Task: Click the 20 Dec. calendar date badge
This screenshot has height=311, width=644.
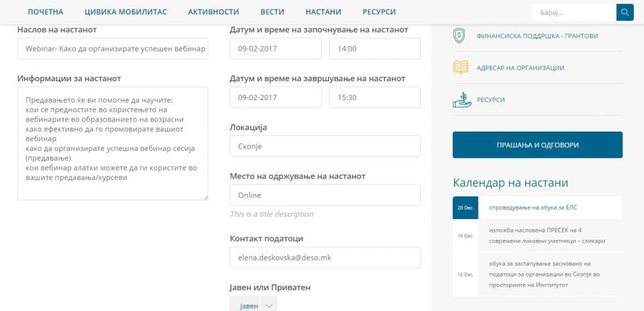Action: click(465, 208)
